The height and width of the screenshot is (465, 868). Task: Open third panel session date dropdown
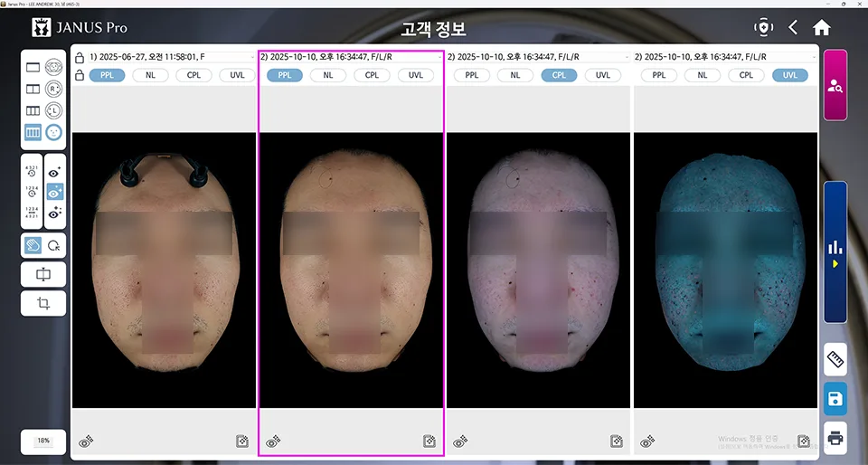(537, 57)
